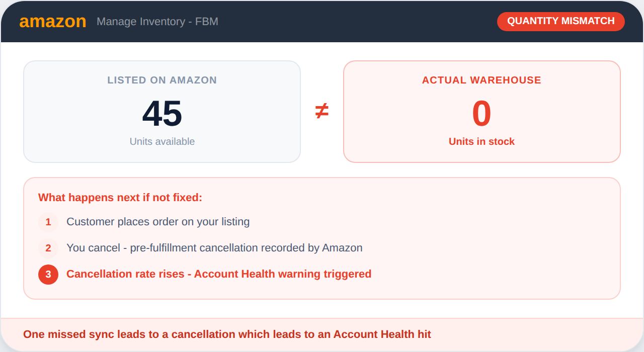644x352 pixels.
Task: Click the pre-fulfillment cancellation step text
Action: (214, 248)
